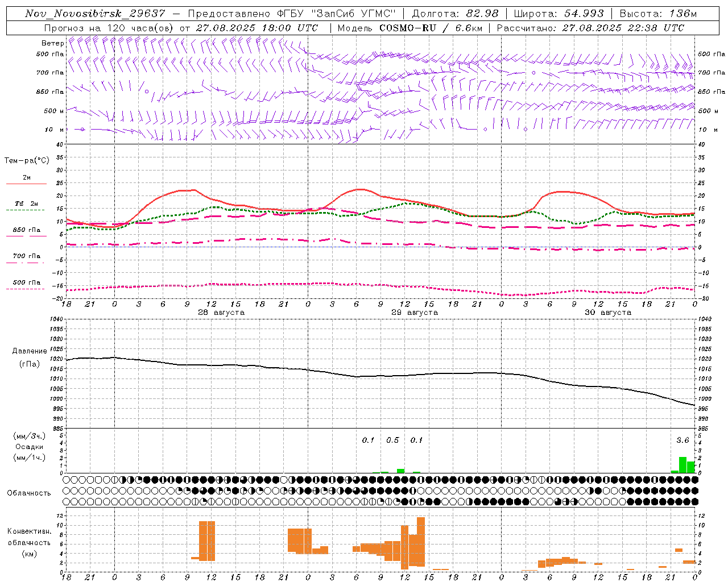Click the tallest green precipitation bar

(x=682, y=465)
